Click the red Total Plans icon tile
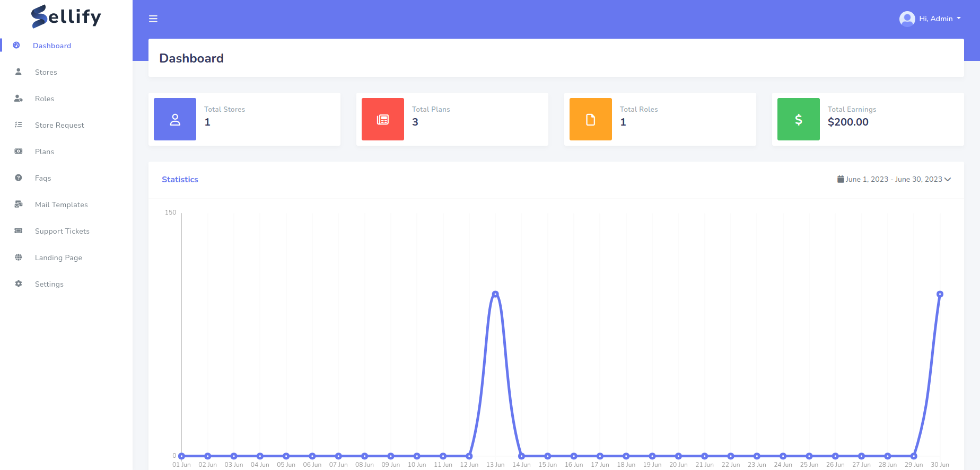Screen dimensions: 980x470 tap(383, 119)
